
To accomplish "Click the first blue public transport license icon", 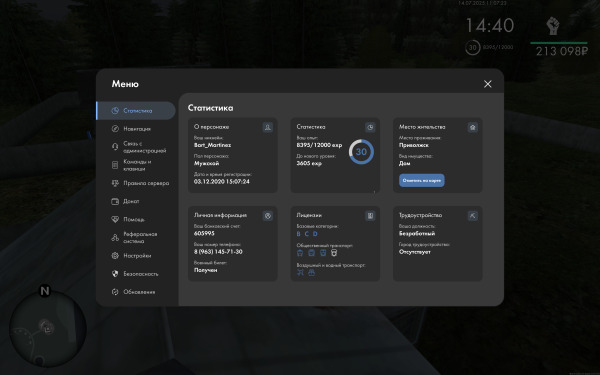I will click(300, 253).
